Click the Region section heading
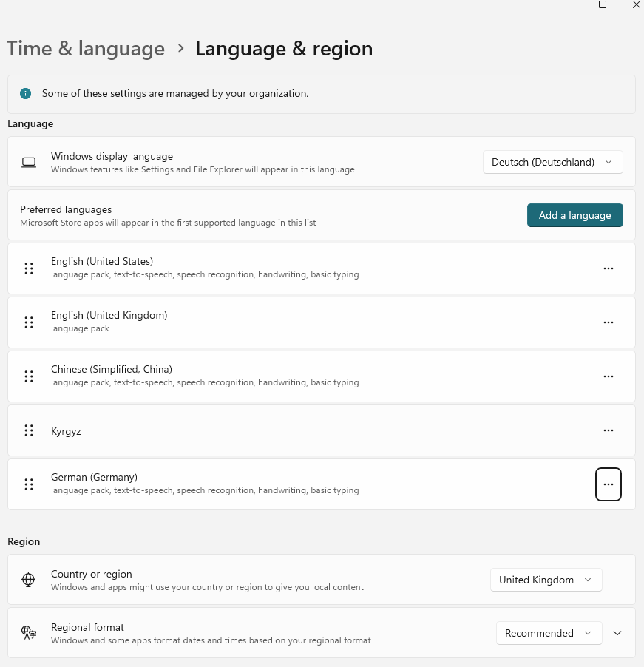This screenshot has height=667, width=644. pyautogui.click(x=24, y=541)
